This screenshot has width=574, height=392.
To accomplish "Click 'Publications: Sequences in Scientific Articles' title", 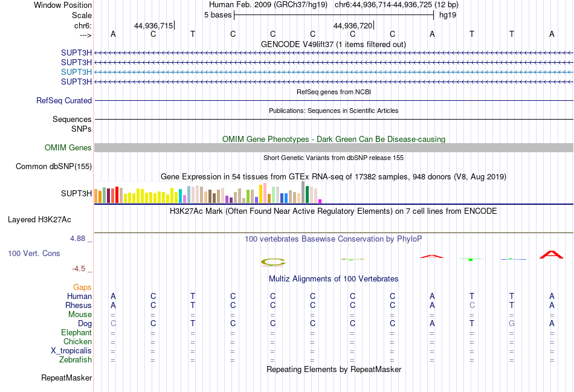I will click(x=334, y=111).
